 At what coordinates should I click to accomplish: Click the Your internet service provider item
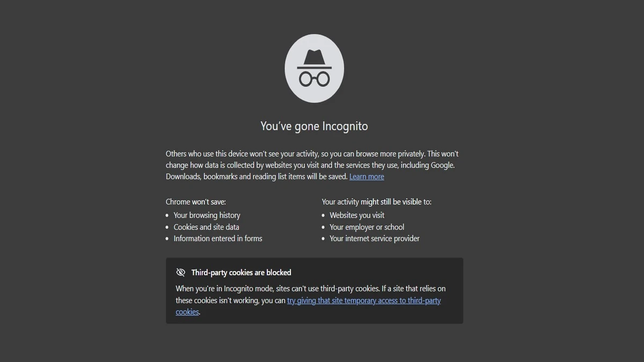[x=374, y=238]
